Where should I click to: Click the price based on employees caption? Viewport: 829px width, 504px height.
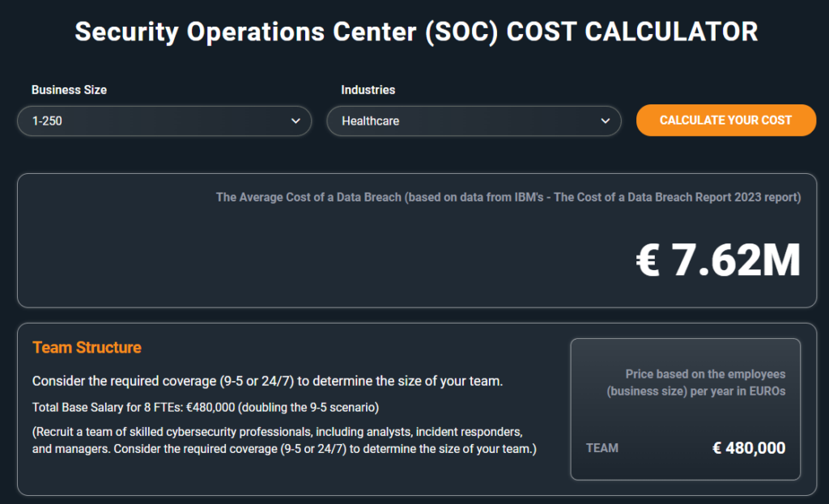696,383
